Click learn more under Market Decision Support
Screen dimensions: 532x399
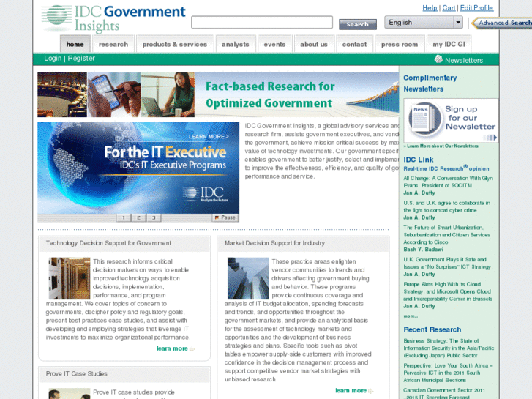(x=354, y=390)
